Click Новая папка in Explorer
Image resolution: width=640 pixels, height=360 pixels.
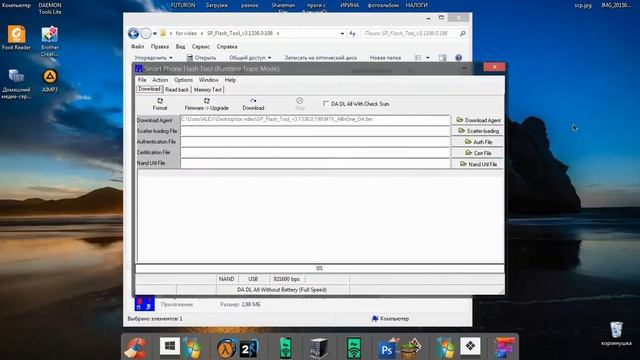[385, 58]
